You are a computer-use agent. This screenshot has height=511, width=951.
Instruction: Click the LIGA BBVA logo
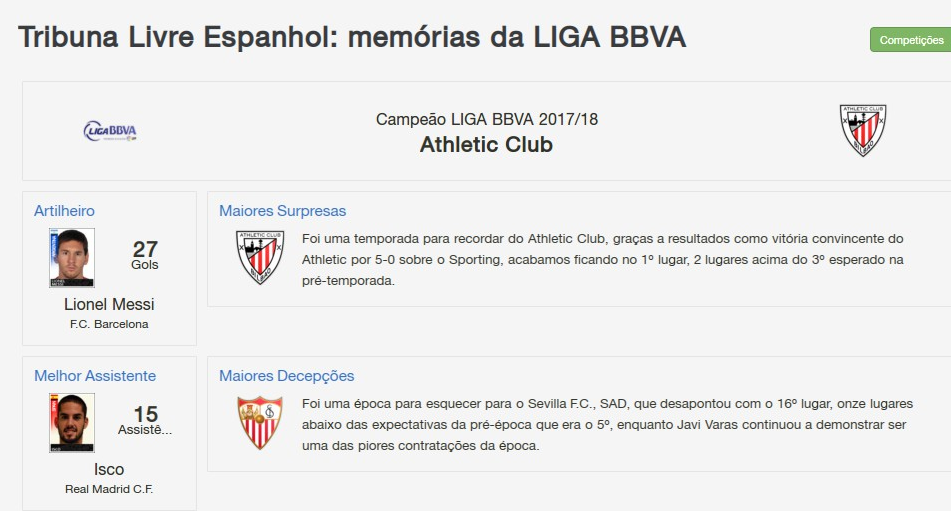coord(110,131)
